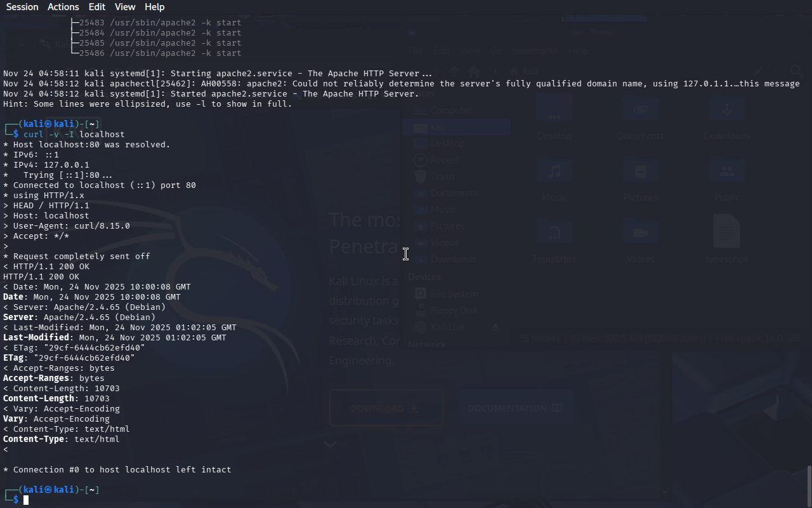Click the Templates folder icon
The height and width of the screenshot is (508, 812).
[554, 234]
